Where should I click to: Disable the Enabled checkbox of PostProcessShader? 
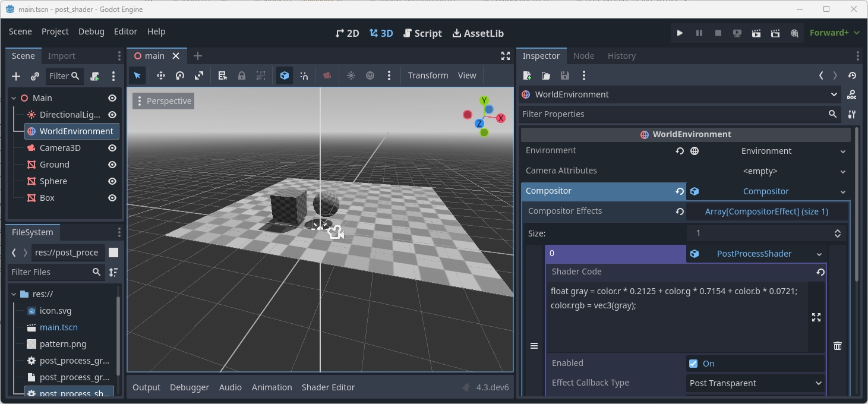693,363
